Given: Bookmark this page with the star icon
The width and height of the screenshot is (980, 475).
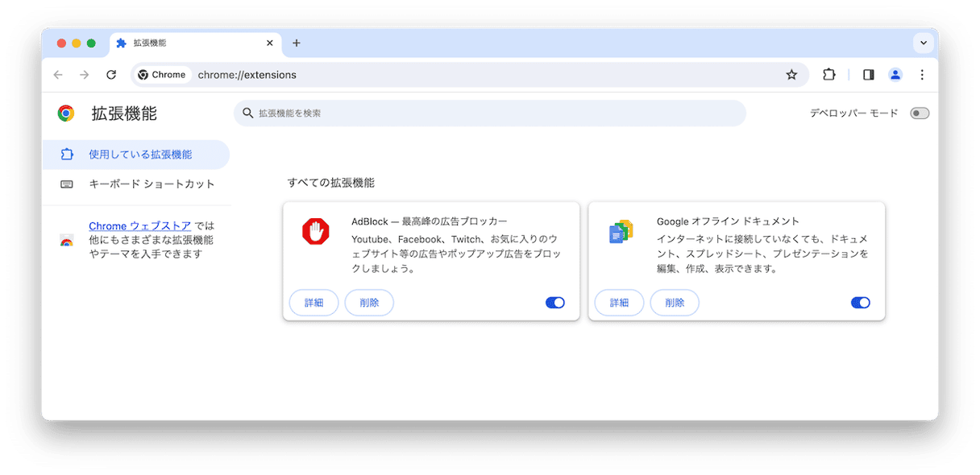Looking at the screenshot, I should point(791,75).
